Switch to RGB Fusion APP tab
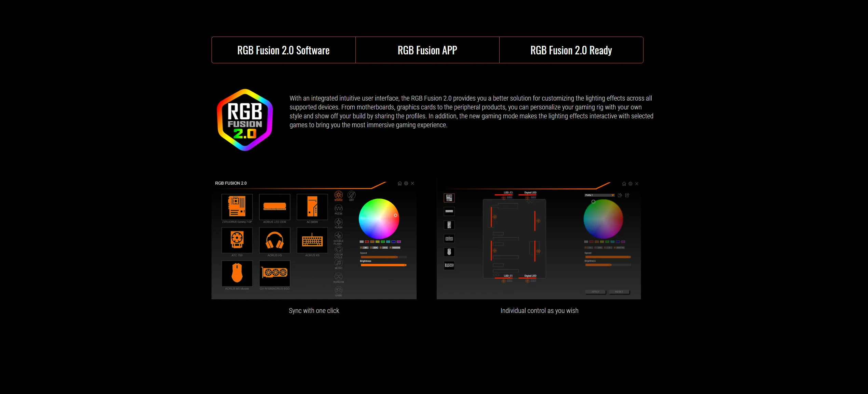Viewport: 868px width, 394px height. pyautogui.click(x=427, y=50)
